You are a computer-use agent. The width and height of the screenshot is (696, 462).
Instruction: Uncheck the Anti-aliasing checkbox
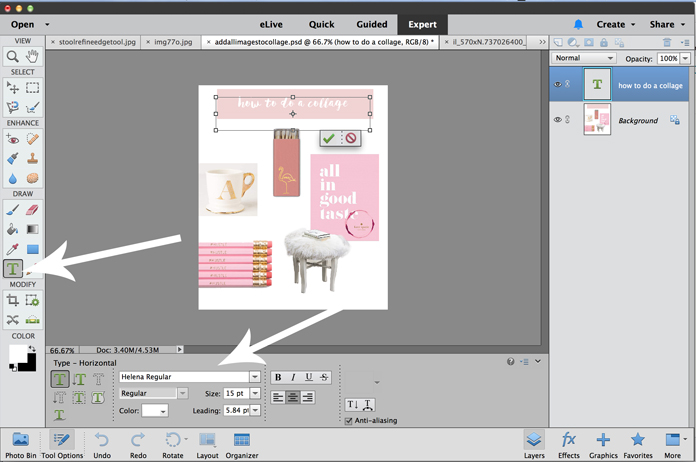coord(348,421)
